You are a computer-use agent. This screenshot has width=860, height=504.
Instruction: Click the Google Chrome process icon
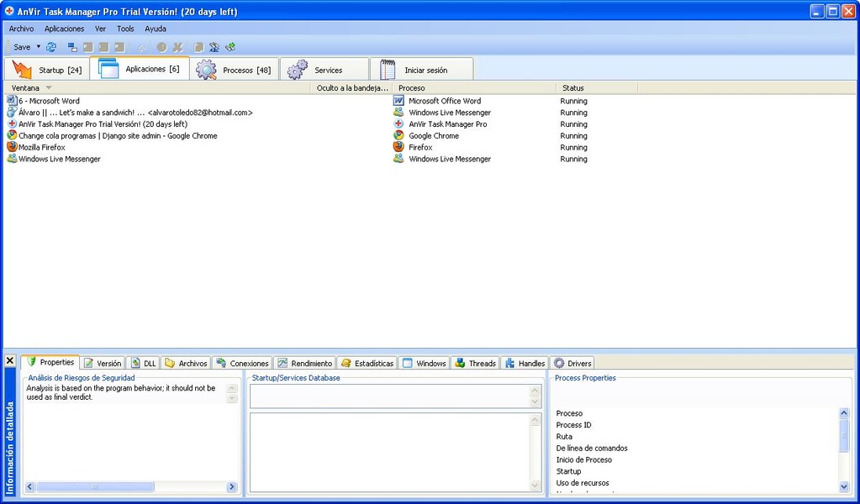(398, 135)
